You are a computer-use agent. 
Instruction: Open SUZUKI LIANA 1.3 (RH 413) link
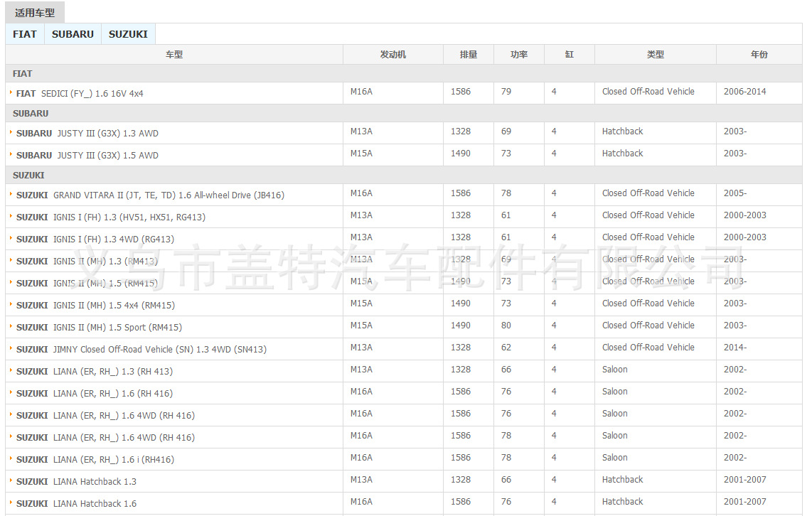[x=95, y=372]
